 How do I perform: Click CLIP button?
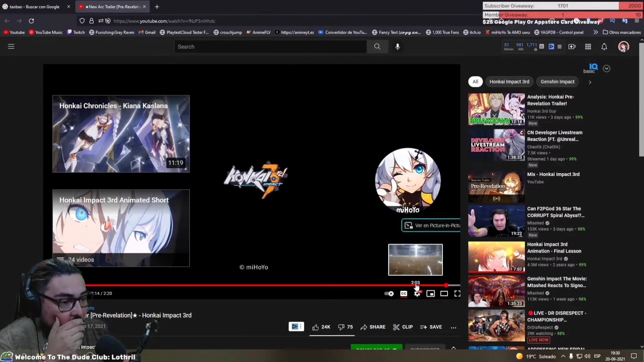403,327
